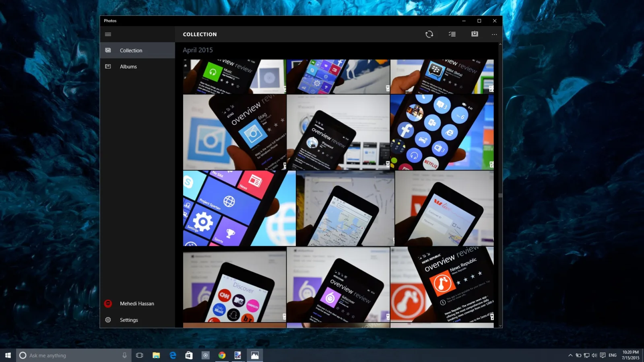Open the phone showing a map photo
Image resolution: width=644 pixels, height=362 pixels.
pyautogui.click(x=345, y=208)
